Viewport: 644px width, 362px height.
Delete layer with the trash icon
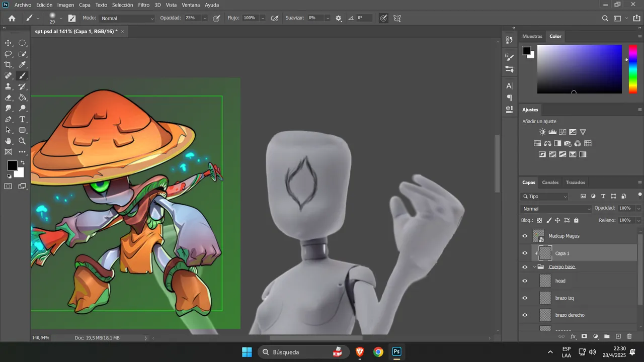point(629,336)
